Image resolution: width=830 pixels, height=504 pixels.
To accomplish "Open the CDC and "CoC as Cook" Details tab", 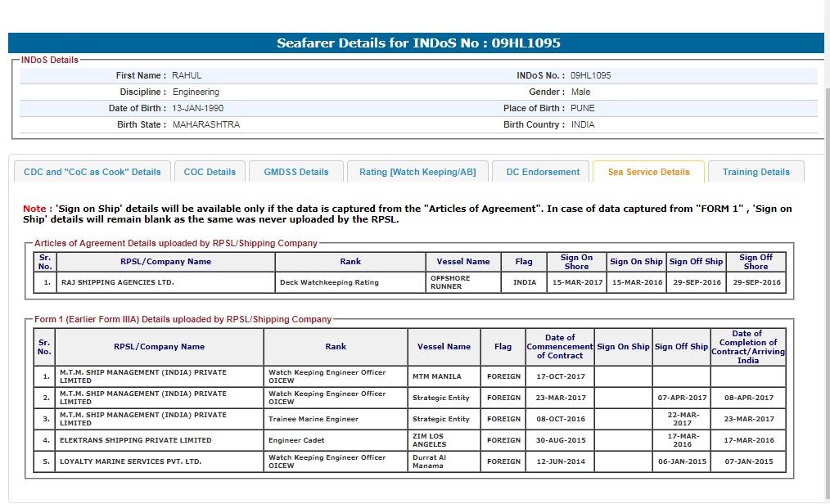I will pyautogui.click(x=92, y=172).
